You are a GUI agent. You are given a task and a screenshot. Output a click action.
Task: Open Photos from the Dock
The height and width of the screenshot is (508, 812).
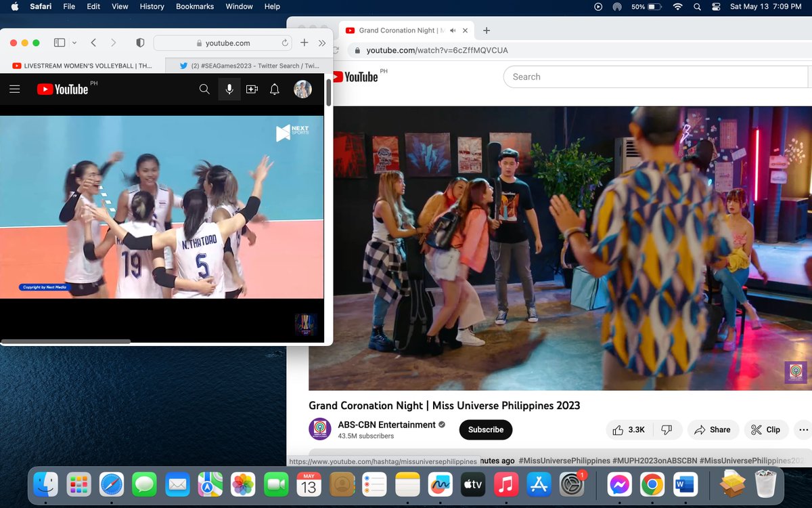(243, 484)
